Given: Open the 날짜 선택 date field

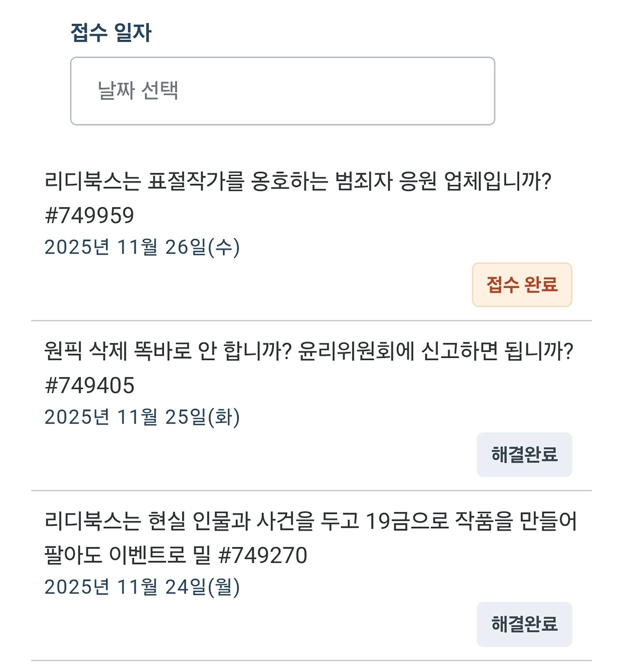Looking at the screenshot, I should click(282, 91).
